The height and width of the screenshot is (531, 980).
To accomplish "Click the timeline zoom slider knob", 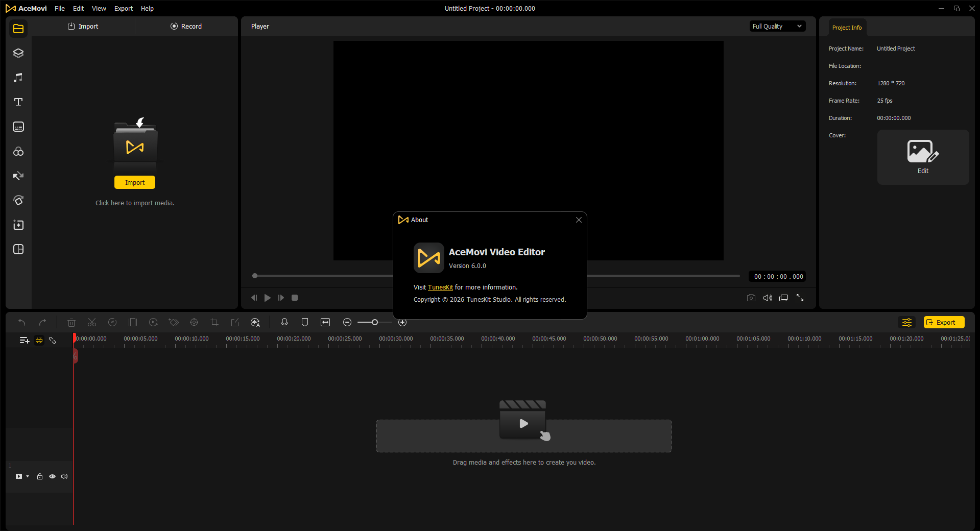I will (x=375, y=322).
